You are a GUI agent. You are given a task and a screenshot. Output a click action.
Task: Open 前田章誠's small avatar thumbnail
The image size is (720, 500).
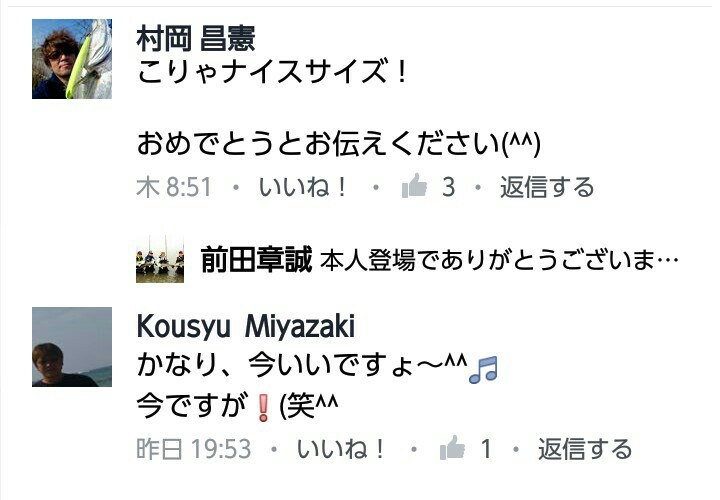click(x=160, y=259)
